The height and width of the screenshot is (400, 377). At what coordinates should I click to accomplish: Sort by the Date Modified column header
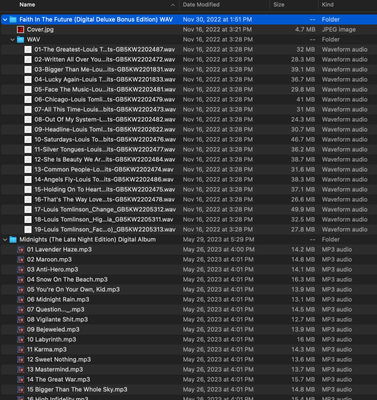pos(201,5)
